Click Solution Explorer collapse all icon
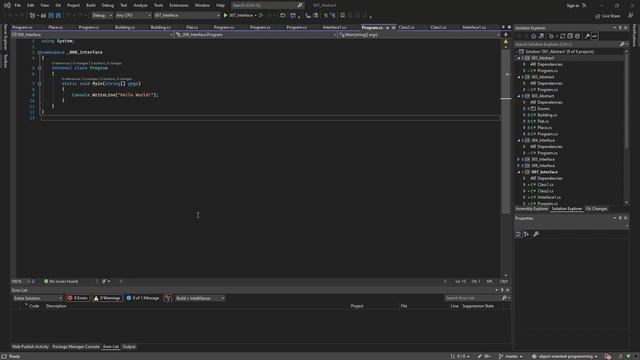Viewport: 640px width, 360px height. click(x=570, y=36)
